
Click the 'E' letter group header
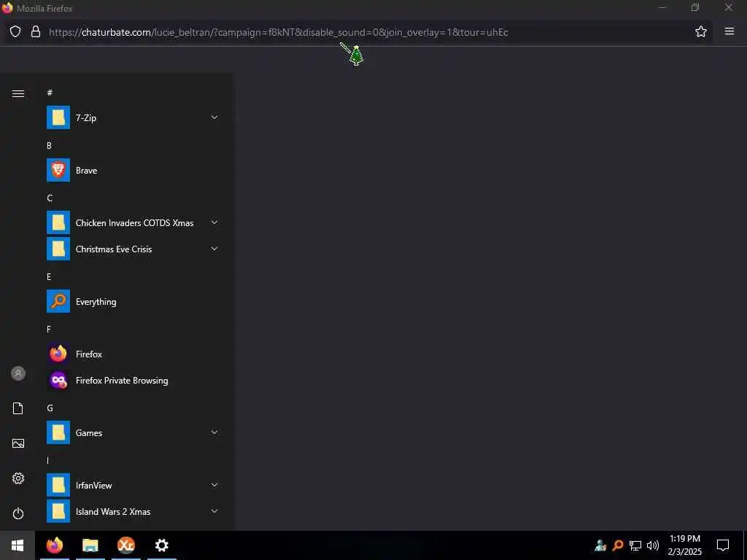[49, 276]
